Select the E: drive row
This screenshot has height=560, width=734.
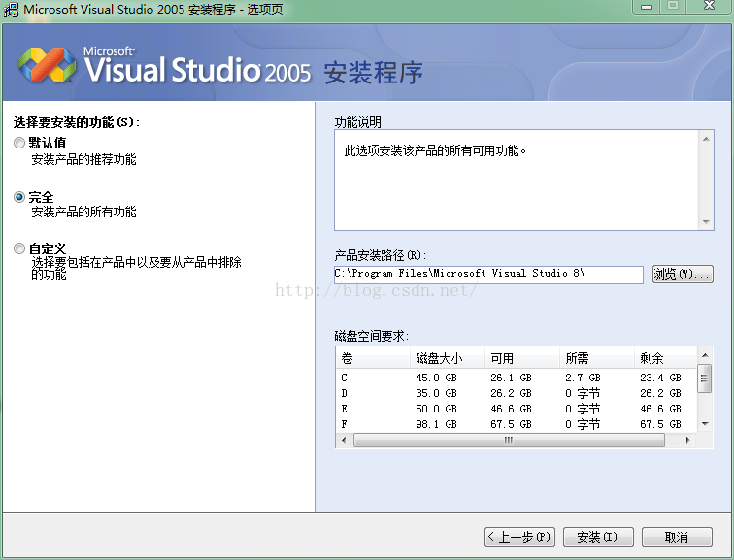click(517, 409)
